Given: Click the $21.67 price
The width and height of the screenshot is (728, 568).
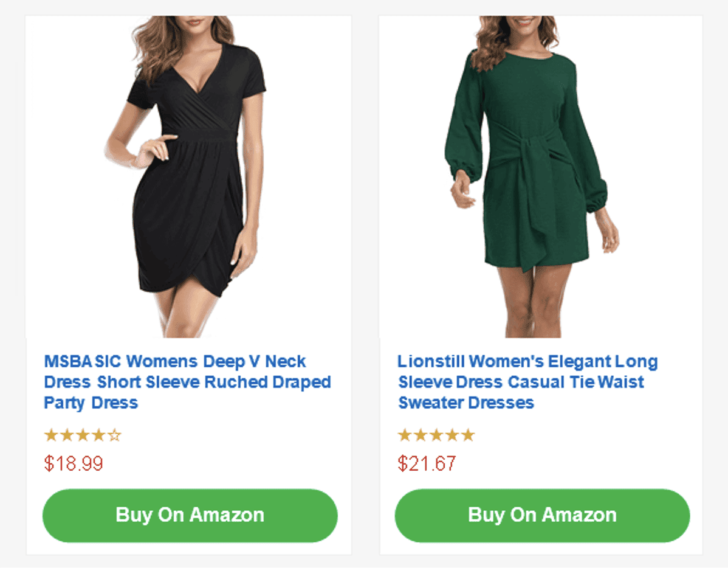Looking at the screenshot, I should pyautogui.click(x=427, y=464).
